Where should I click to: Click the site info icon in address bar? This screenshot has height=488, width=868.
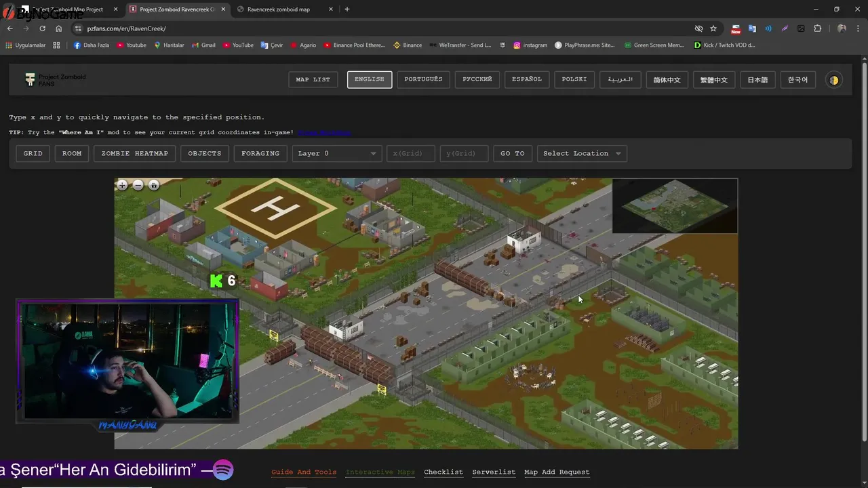click(x=78, y=28)
